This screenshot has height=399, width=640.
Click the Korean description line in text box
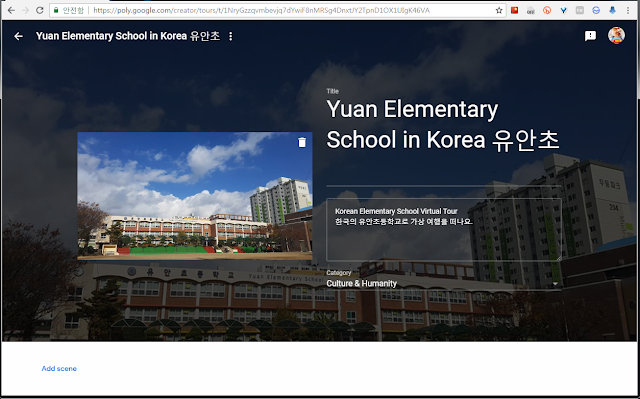pos(404,222)
